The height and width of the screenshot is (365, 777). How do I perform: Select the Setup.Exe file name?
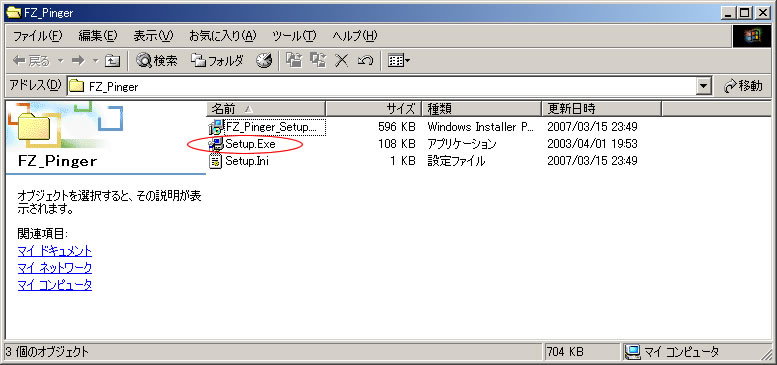(250, 144)
